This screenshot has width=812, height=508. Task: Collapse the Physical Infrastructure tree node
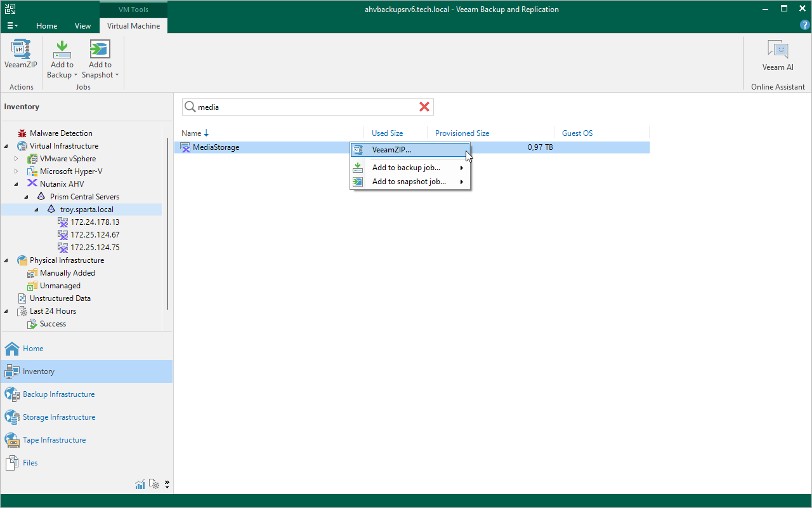pyautogui.click(x=6, y=260)
